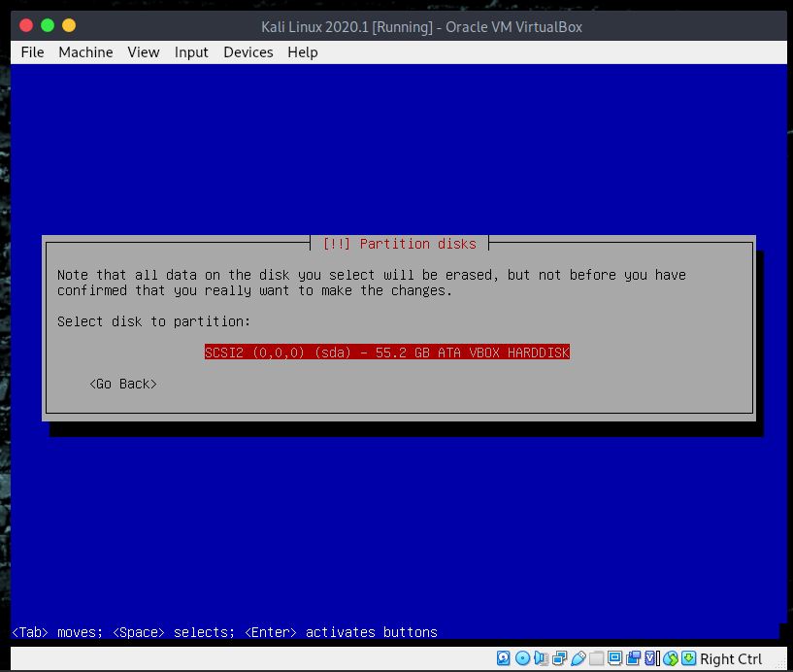Click the audio status icon
Viewport: 793px width, 672px height.
pos(541,657)
